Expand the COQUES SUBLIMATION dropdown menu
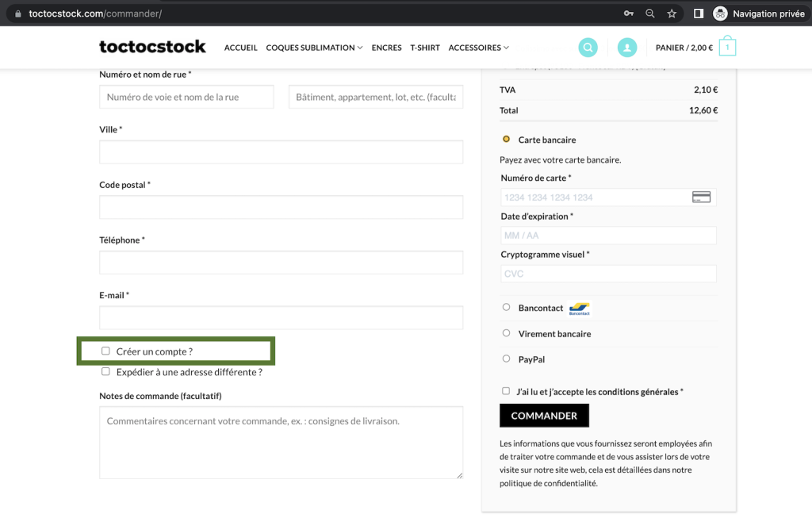Image resolution: width=812 pixels, height=518 pixels. [314, 48]
